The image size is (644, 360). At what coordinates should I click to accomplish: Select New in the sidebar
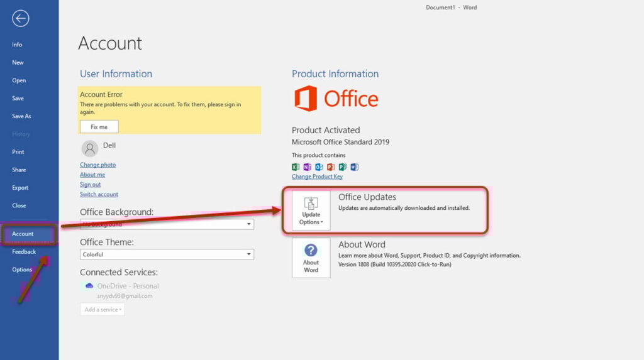18,62
